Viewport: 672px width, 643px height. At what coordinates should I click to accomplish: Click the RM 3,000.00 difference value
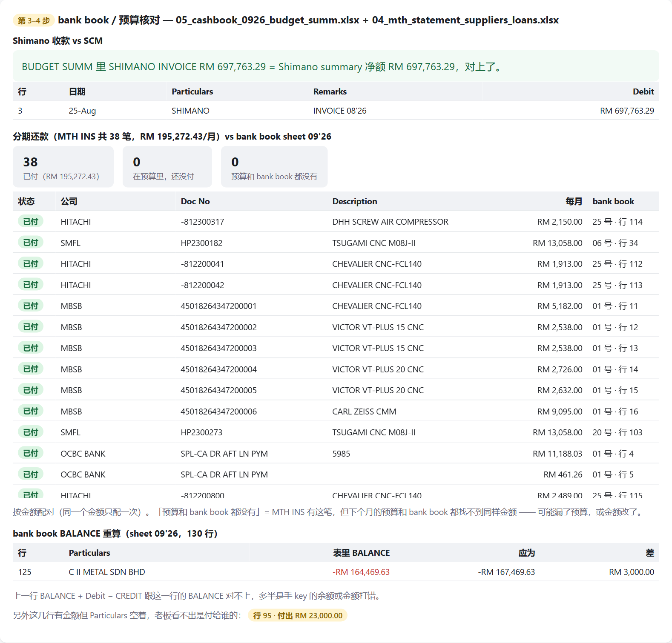(632, 572)
